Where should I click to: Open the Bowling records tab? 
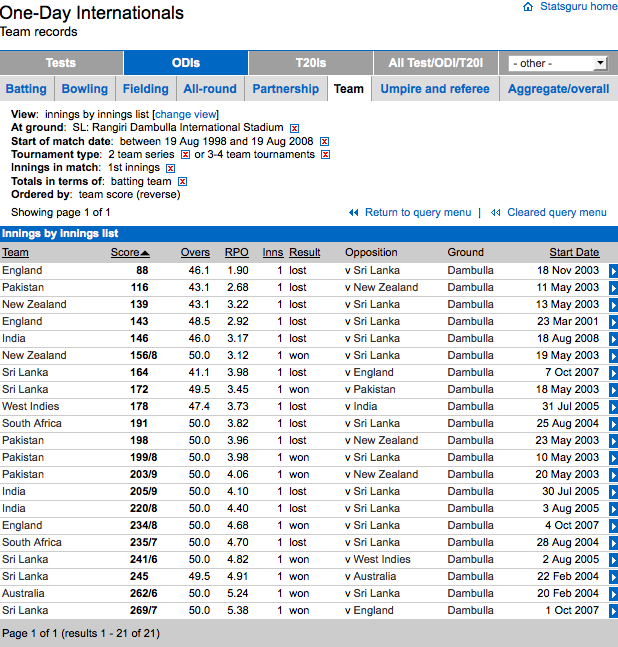(x=85, y=89)
